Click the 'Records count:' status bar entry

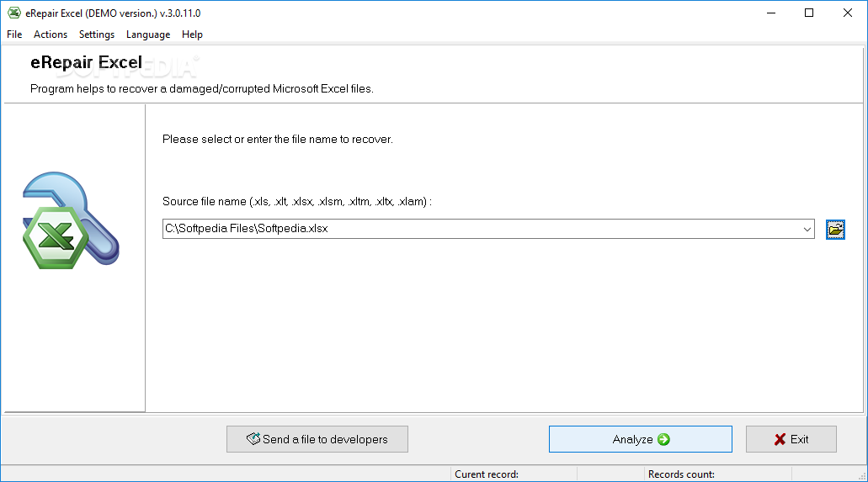681,474
